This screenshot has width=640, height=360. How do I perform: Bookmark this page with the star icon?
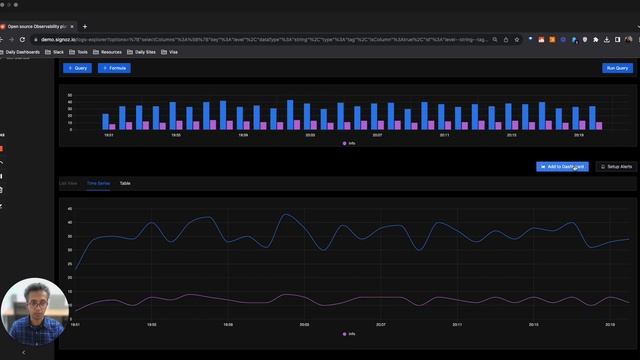point(517,40)
